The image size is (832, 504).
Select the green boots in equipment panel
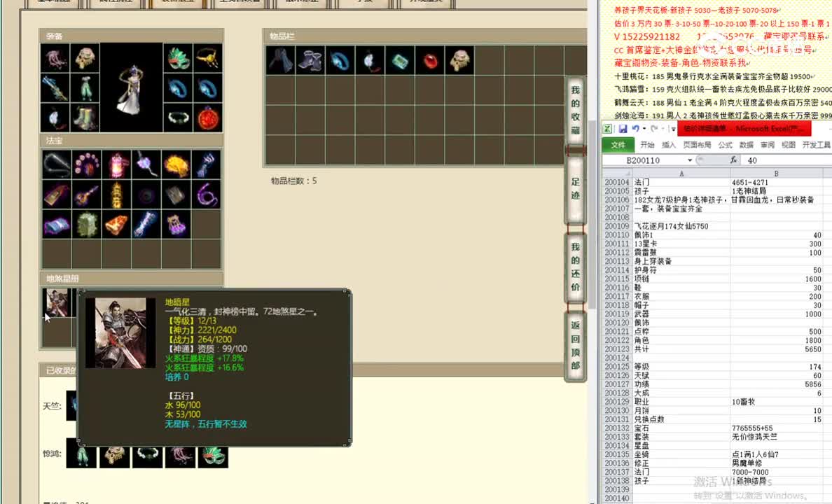(x=85, y=117)
